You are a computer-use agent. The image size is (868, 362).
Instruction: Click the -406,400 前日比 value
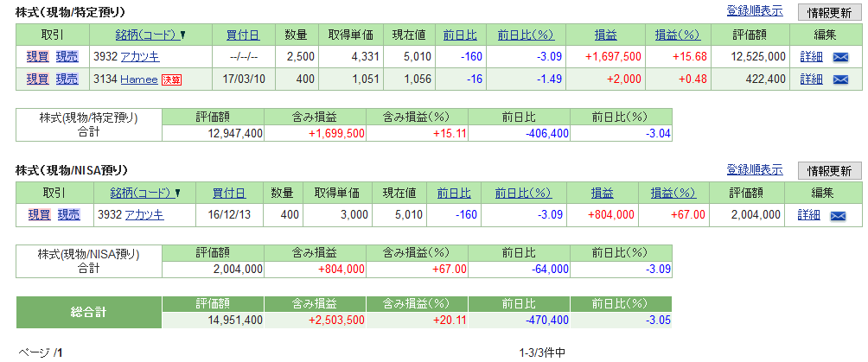pyautogui.click(x=546, y=133)
